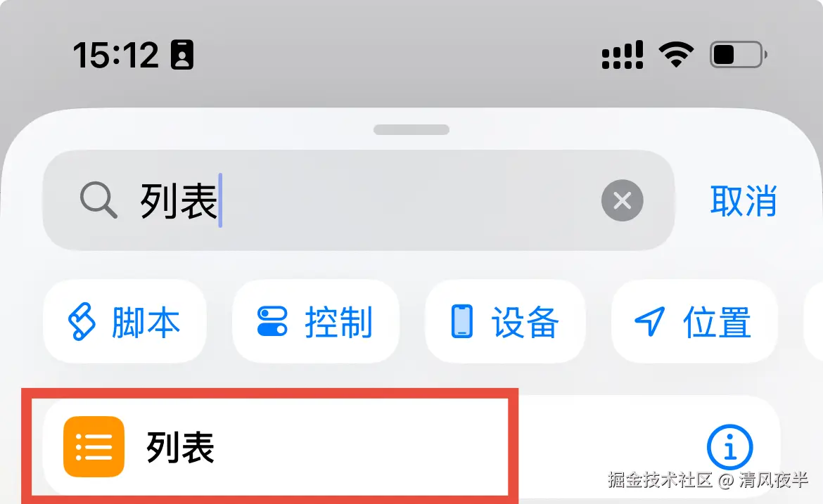Tap the info icon for 列表 action

click(729, 447)
